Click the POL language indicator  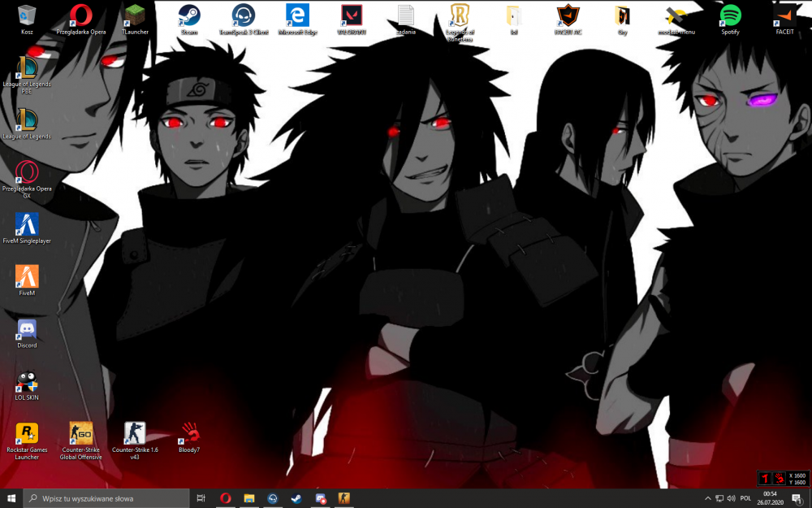point(745,498)
